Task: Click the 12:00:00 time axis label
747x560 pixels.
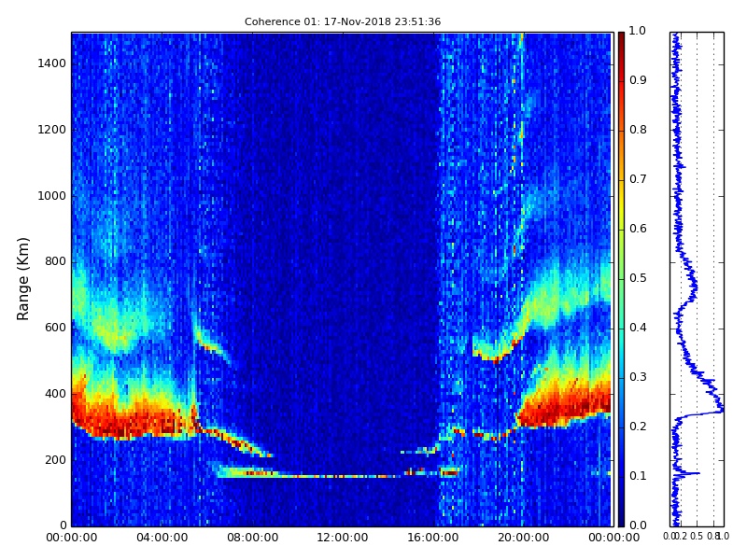Action: (x=343, y=538)
